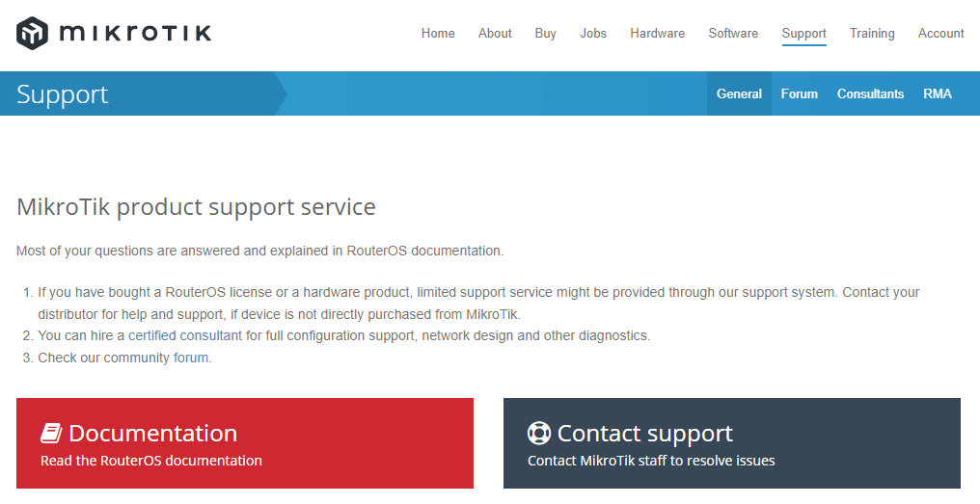980x504 pixels.
Task: Switch to the General tab
Action: coord(739,93)
